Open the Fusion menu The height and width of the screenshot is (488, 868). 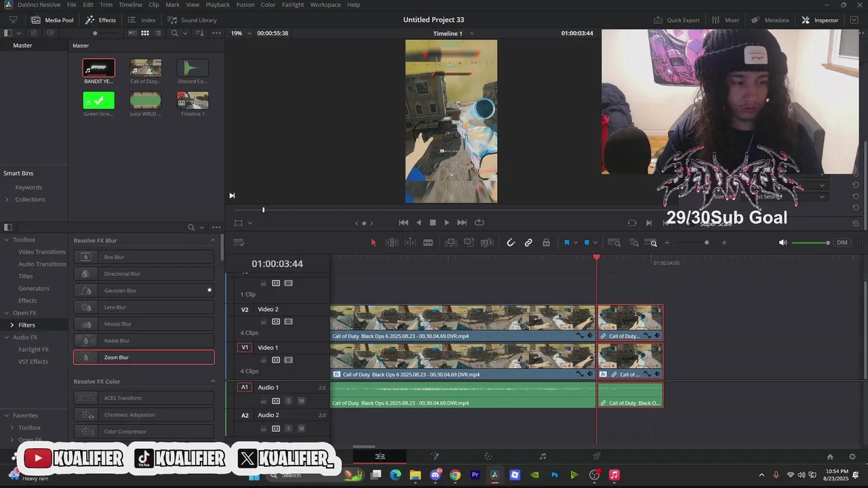click(245, 5)
